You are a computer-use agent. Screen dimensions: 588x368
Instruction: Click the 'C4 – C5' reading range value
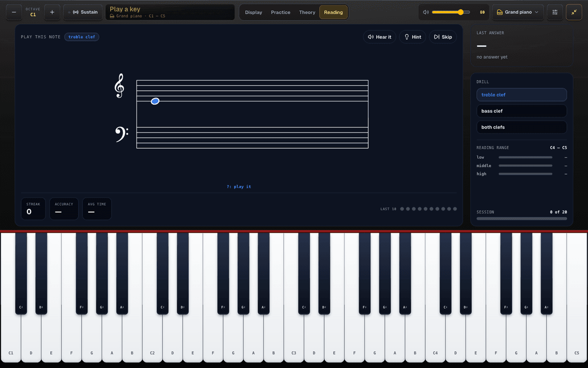558,148
